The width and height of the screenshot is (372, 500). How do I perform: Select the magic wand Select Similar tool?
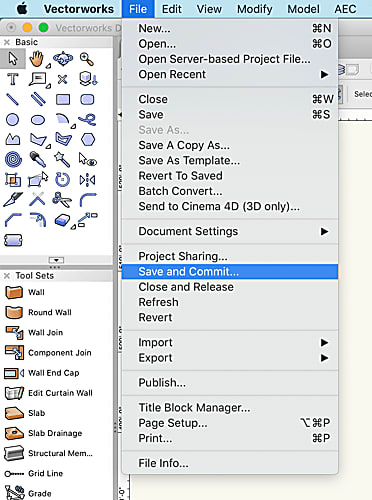coord(63,159)
